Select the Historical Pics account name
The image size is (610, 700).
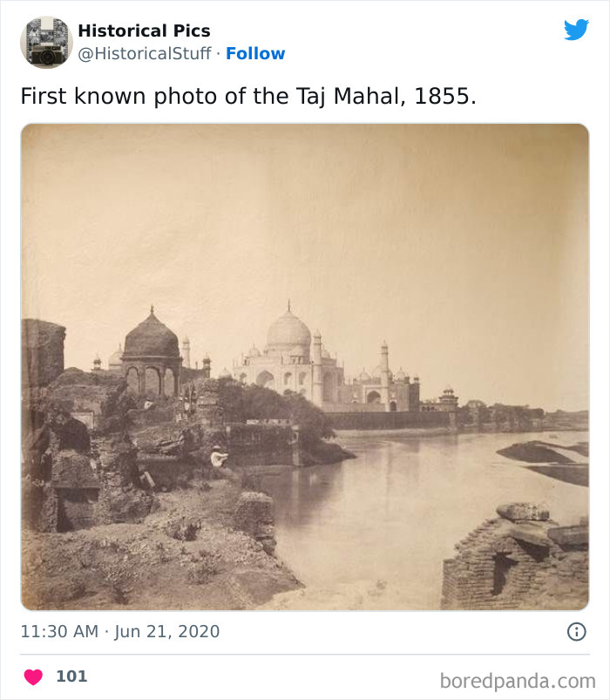point(144,31)
